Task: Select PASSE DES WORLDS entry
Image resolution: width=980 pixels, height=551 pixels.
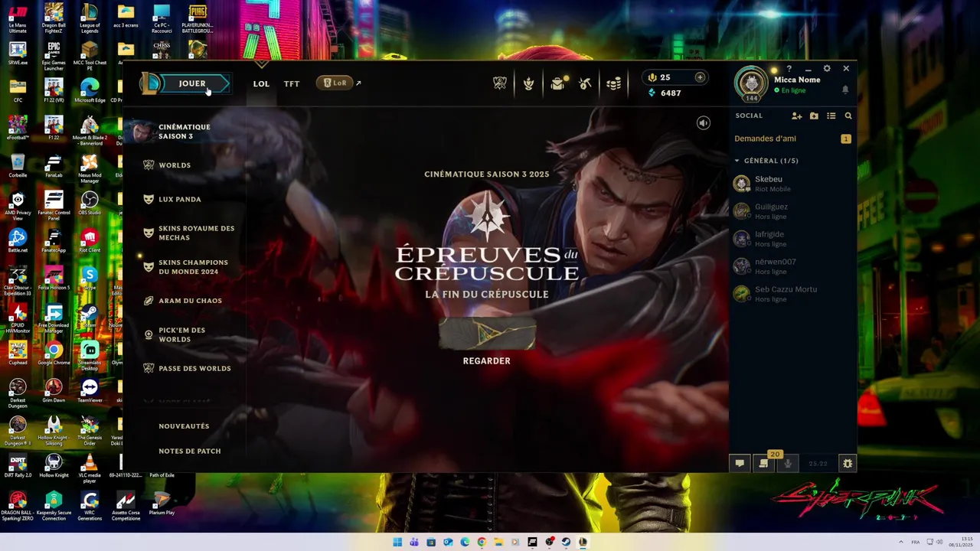Action: (x=194, y=368)
